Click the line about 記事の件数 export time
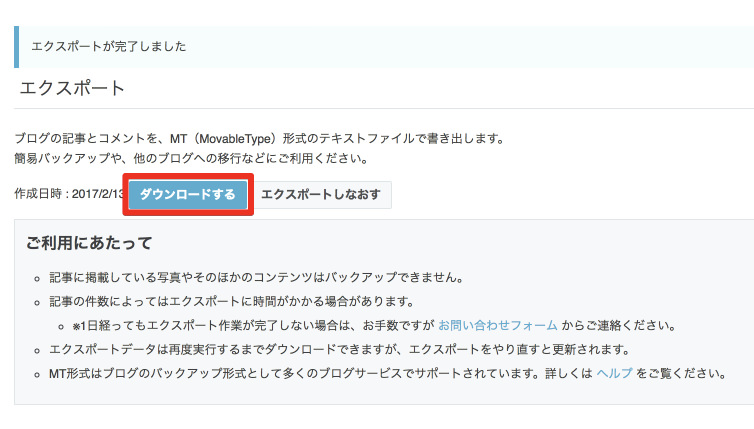The image size is (754, 429). click(232, 302)
